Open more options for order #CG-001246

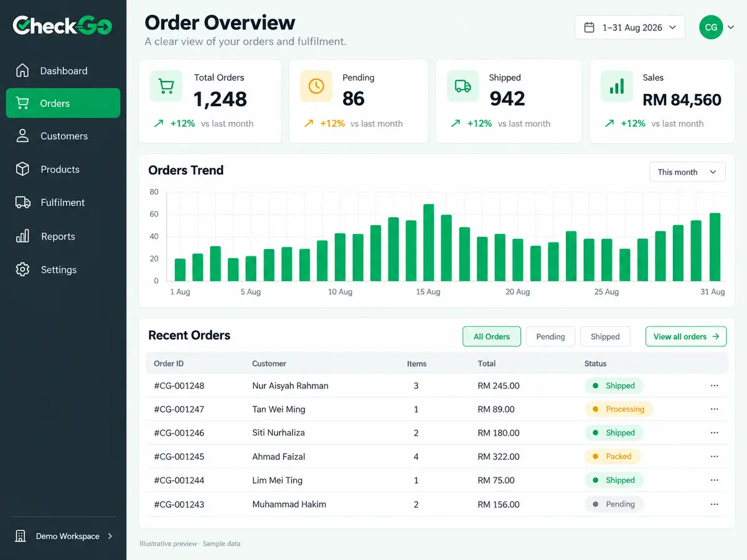714,432
